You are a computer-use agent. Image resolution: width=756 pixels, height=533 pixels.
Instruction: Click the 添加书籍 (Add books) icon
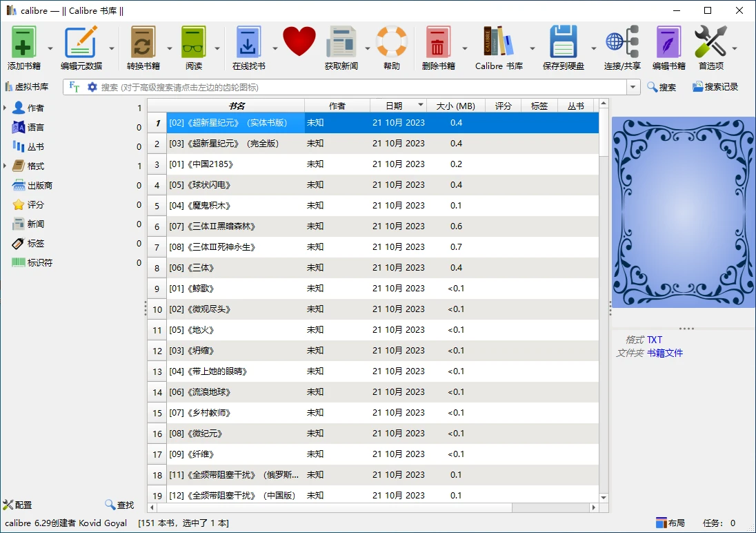point(23,41)
